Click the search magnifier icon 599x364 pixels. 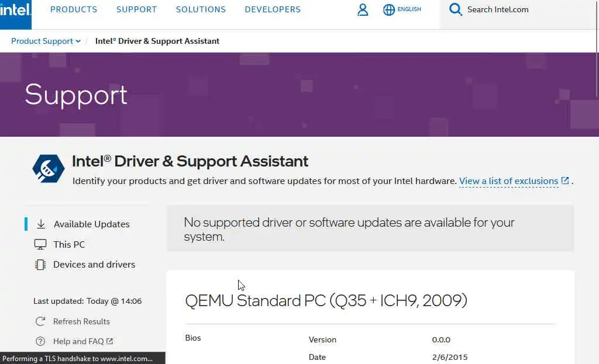point(455,9)
